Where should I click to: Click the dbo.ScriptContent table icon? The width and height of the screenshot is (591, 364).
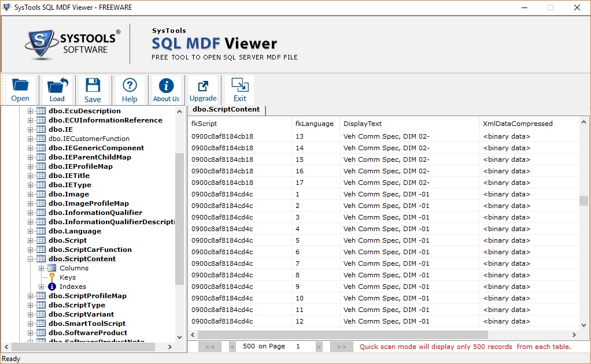41,259
